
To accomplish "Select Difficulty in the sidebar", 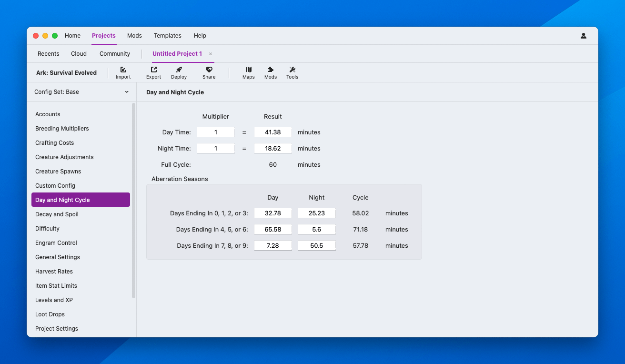I will point(81,229).
